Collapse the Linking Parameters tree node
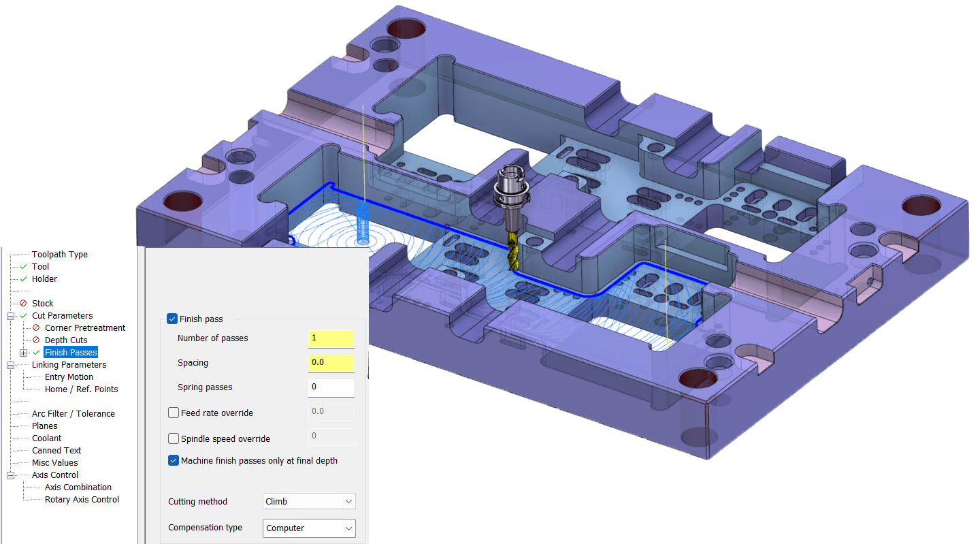 [x=11, y=365]
